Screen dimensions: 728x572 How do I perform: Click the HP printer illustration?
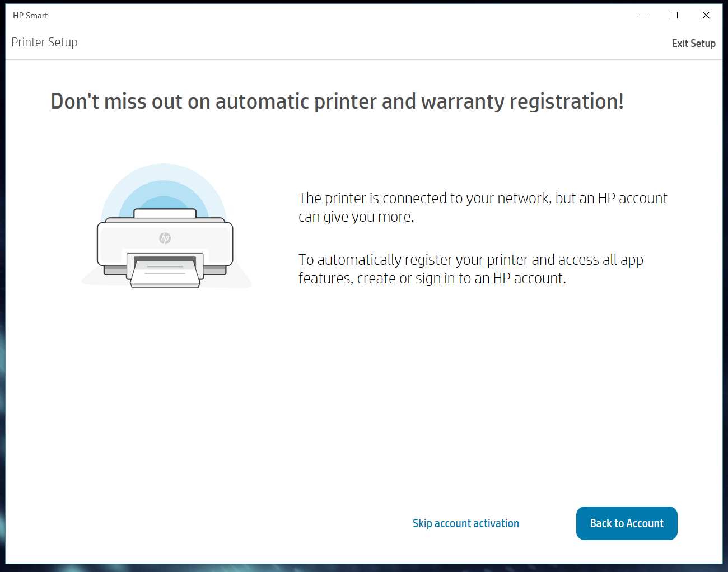166,227
